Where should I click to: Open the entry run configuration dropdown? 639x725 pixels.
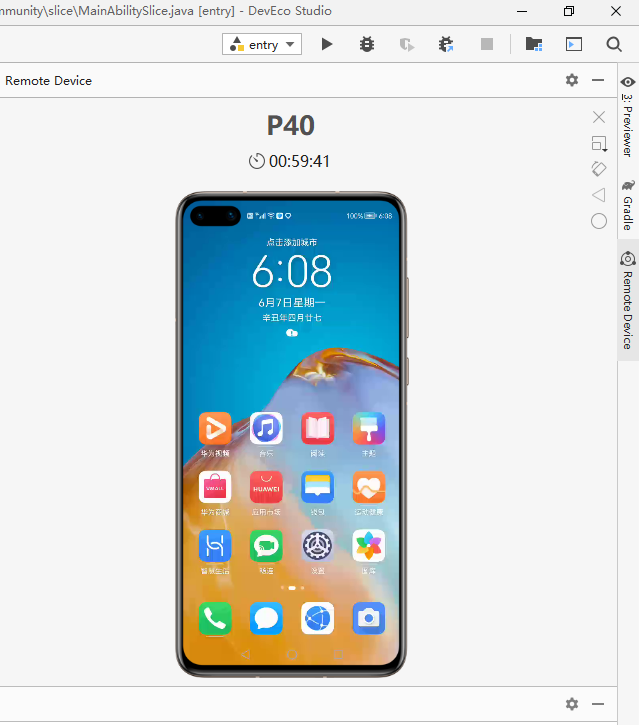tap(262, 44)
